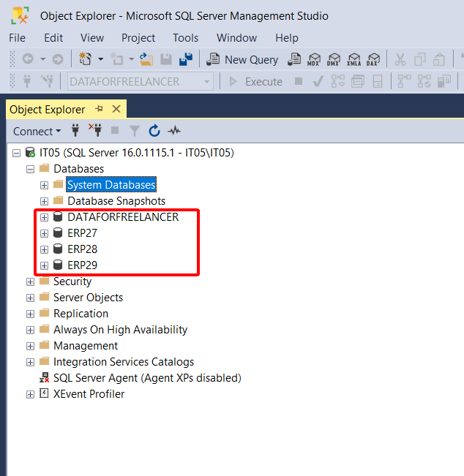
Task: Click the New Project icon
Action: click(86, 59)
